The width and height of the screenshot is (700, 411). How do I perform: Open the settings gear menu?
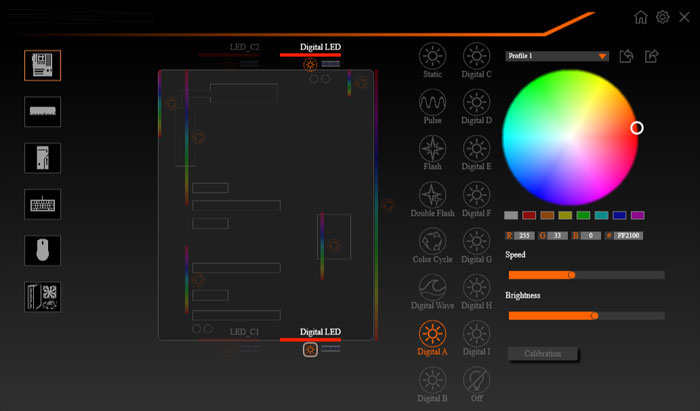[x=663, y=17]
